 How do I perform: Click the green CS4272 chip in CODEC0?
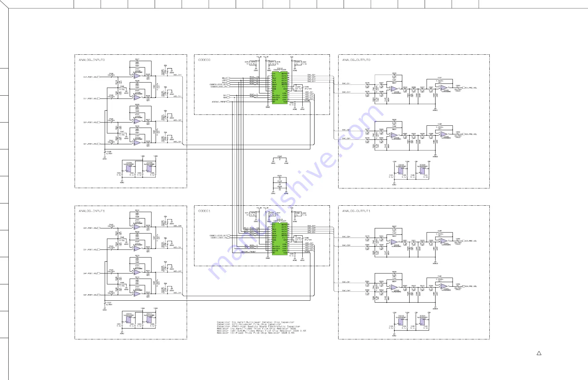(x=280, y=87)
